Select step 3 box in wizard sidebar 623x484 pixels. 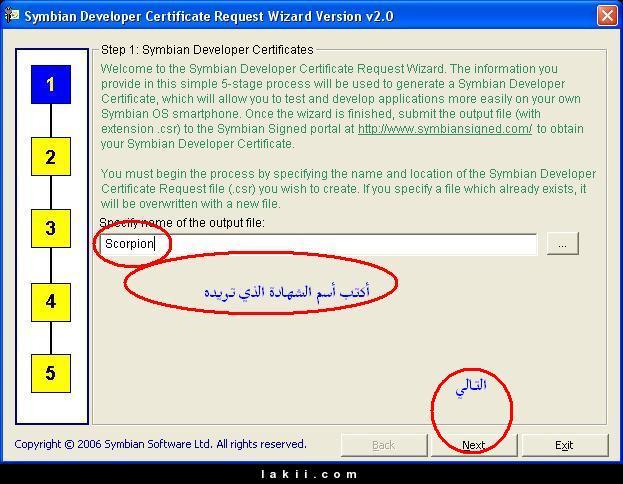point(51,228)
